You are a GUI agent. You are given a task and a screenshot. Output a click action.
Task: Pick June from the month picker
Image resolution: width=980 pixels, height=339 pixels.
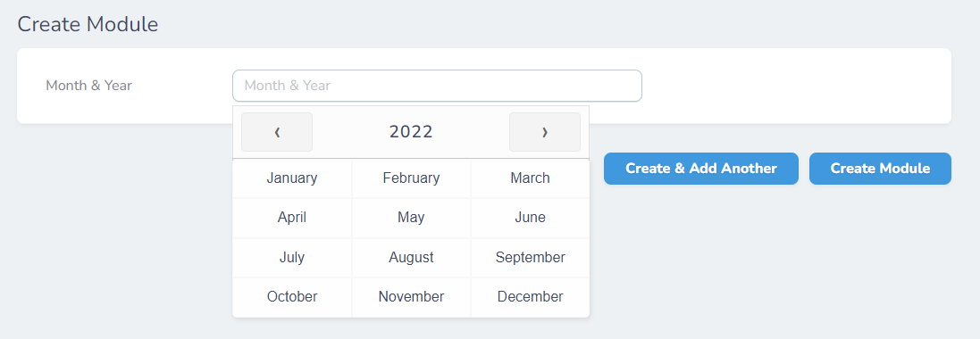point(530,218)
